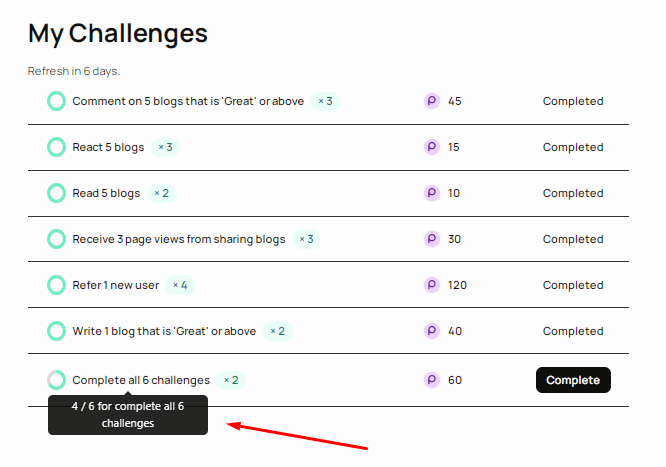Click purple points coin next to 120
The image size is (666, 467).
432,285
